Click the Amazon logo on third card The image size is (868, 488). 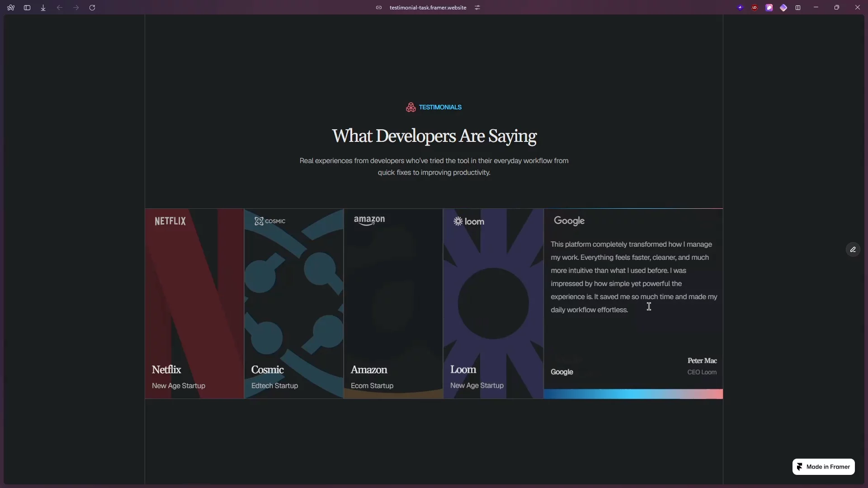[x=369, y=221]
